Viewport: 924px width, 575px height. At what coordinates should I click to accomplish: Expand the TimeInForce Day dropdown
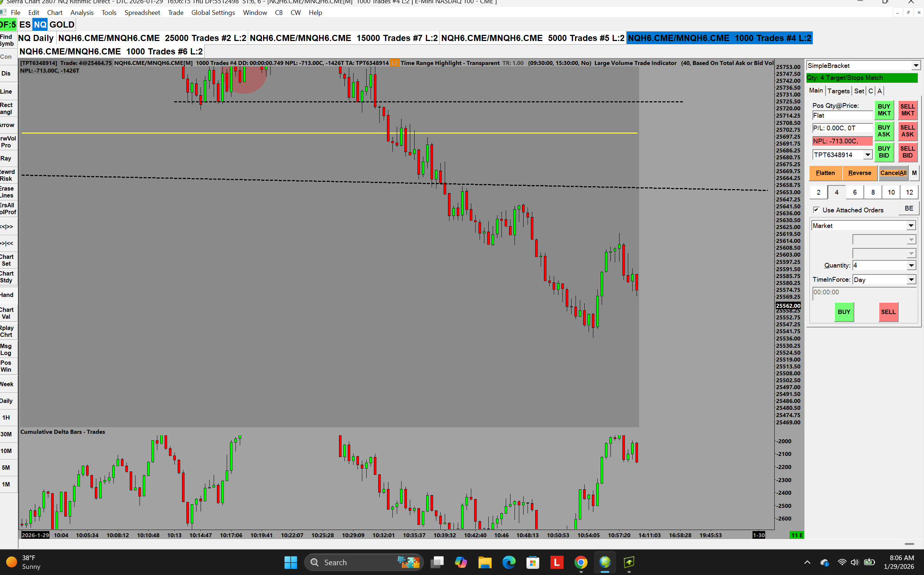[x=911, y=280]
